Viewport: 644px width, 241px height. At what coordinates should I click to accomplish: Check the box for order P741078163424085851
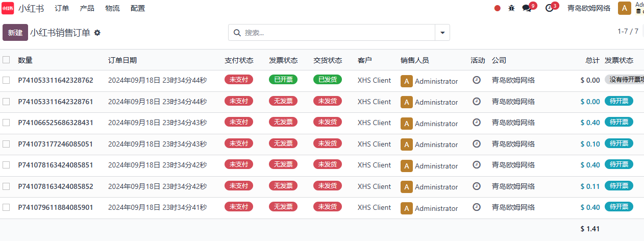[6, 165]
